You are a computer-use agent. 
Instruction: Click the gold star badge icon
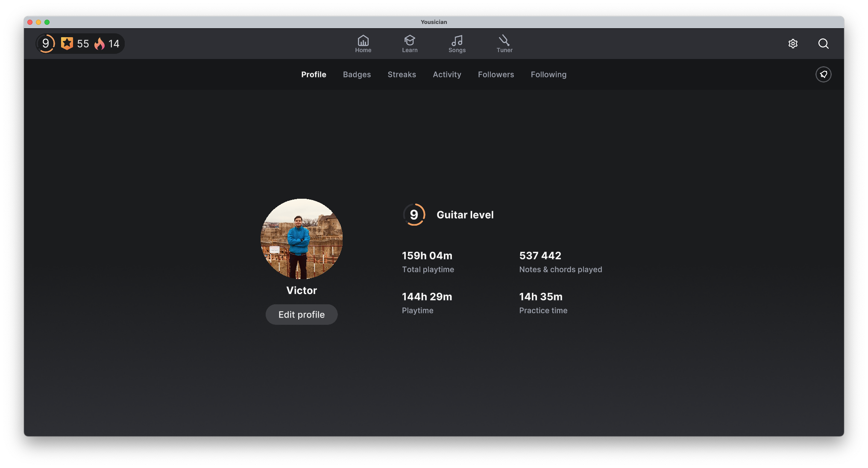point(67,43)
